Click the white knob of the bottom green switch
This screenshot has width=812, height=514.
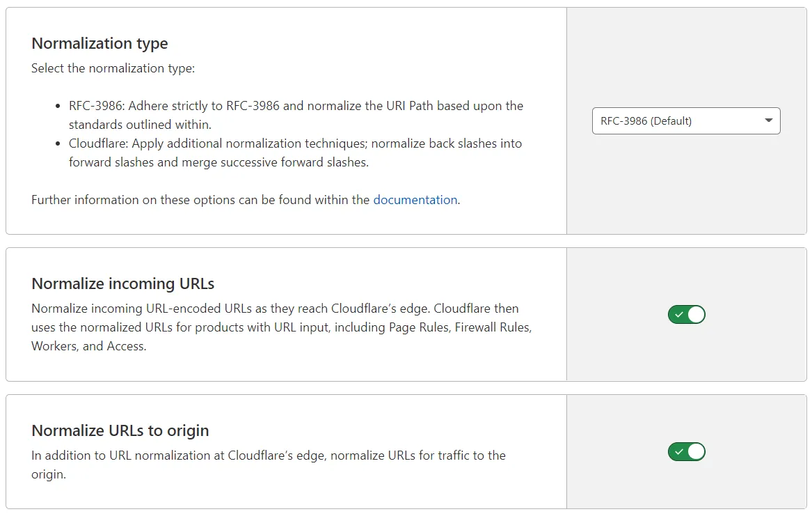pos(694,452)
